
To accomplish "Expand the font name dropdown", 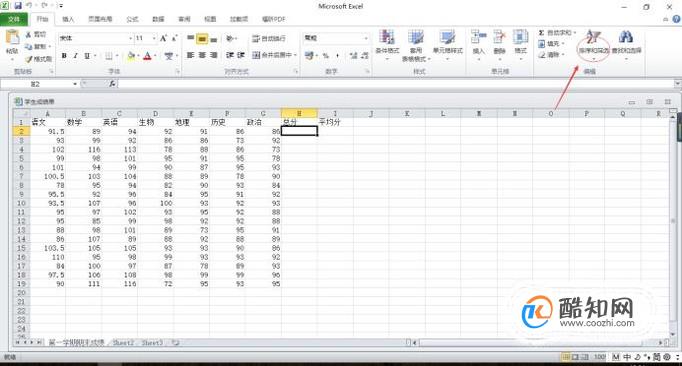I will (130, 38).
